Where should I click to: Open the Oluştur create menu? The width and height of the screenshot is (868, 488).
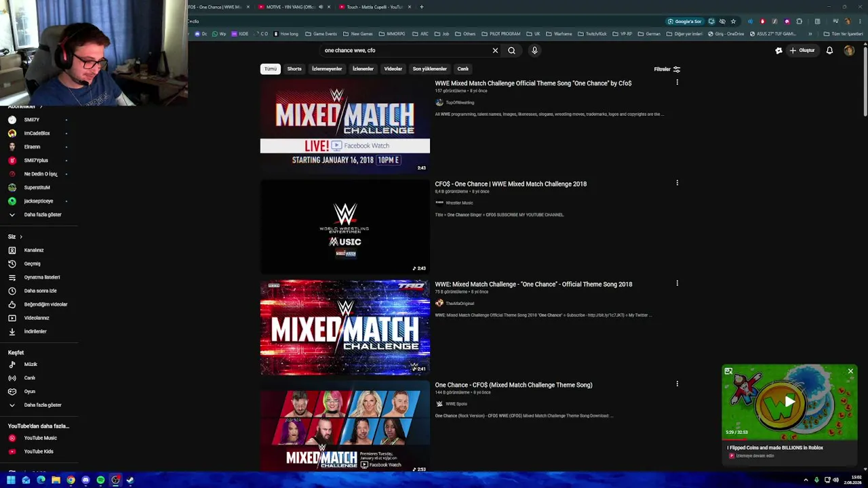point(802,50)
